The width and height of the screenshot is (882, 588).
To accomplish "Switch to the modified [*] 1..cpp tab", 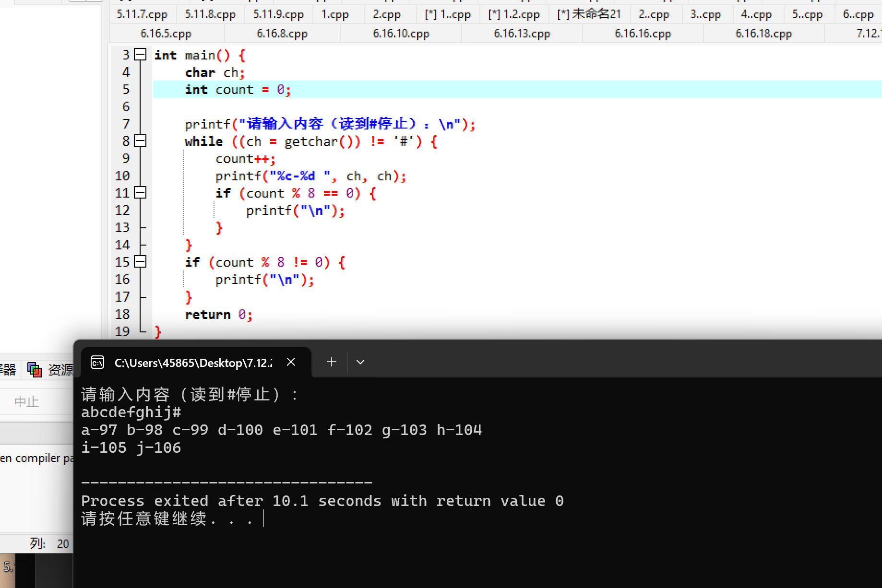I will [448, 14].
